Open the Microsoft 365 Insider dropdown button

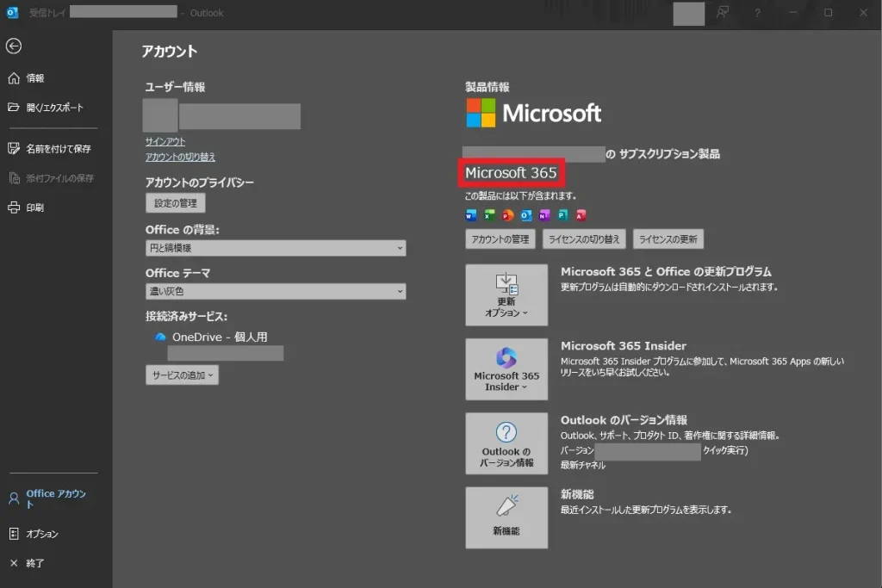point(506,369)
